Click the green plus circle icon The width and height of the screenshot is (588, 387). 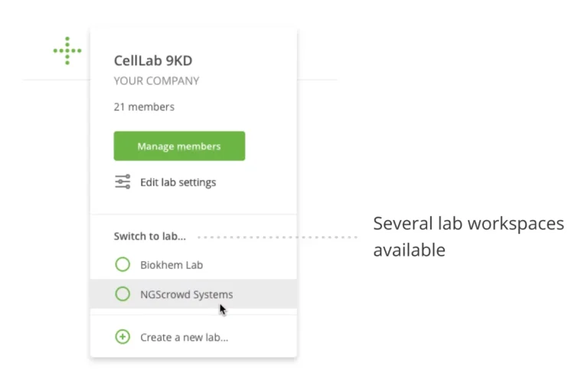pyautogui.click(x=122, y=336)
